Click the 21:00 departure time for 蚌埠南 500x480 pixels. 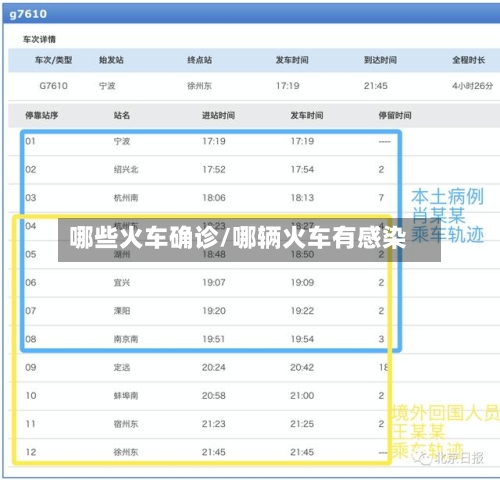(x=302, y=396)
